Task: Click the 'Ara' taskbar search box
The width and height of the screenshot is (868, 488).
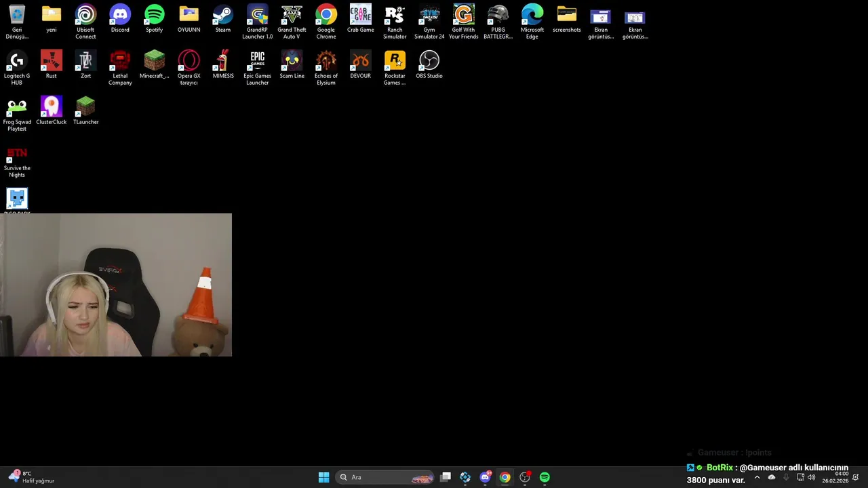Action: [386, 477]
